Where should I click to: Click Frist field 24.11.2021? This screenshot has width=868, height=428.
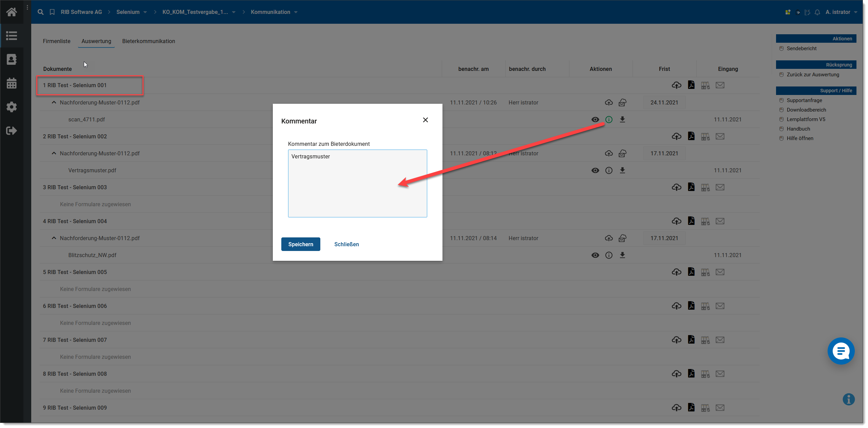pyautogui.click(x=664, y=102)
